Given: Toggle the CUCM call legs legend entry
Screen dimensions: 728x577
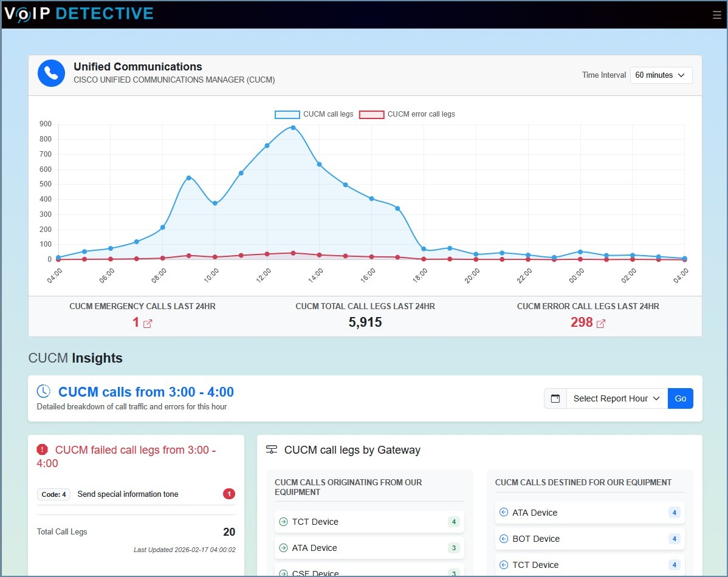Looking at the screenshot, I should click(x=314, y=114).
